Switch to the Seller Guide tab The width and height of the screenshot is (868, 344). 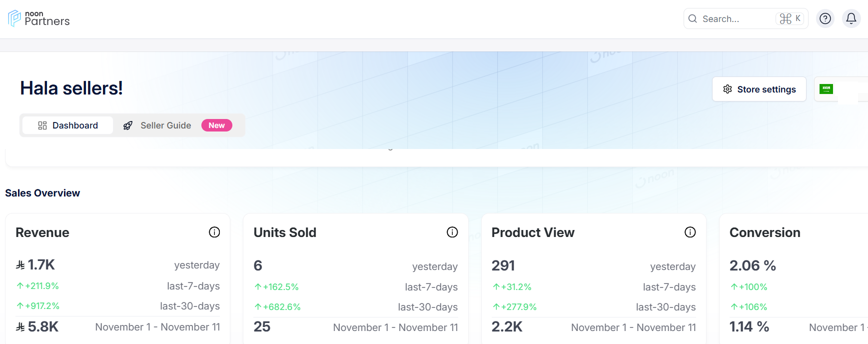coord(165,125)
